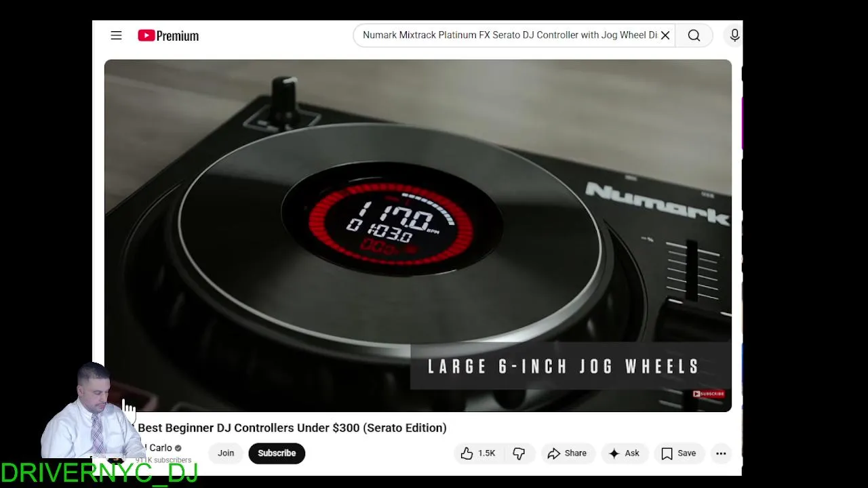Screen dimensions: 868x488
Task: Subscribe to the channel
Action: [277, 453]
